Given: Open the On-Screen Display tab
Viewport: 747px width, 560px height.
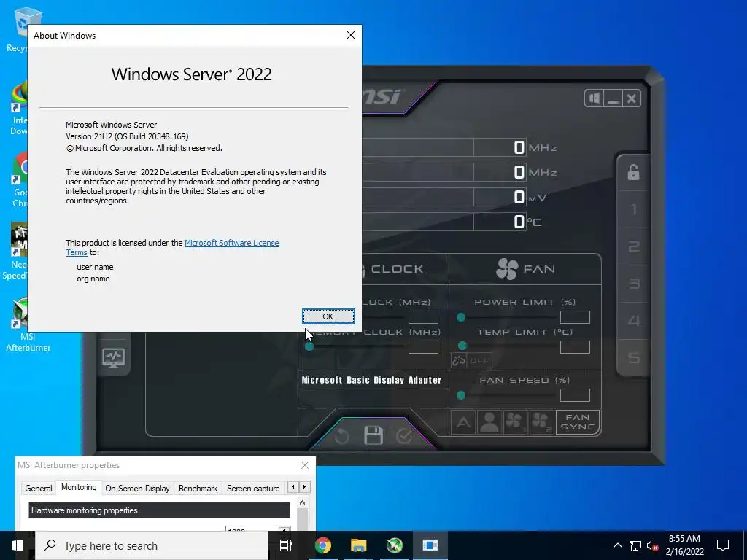Looking at the screenshot, I should pos(137,489).
